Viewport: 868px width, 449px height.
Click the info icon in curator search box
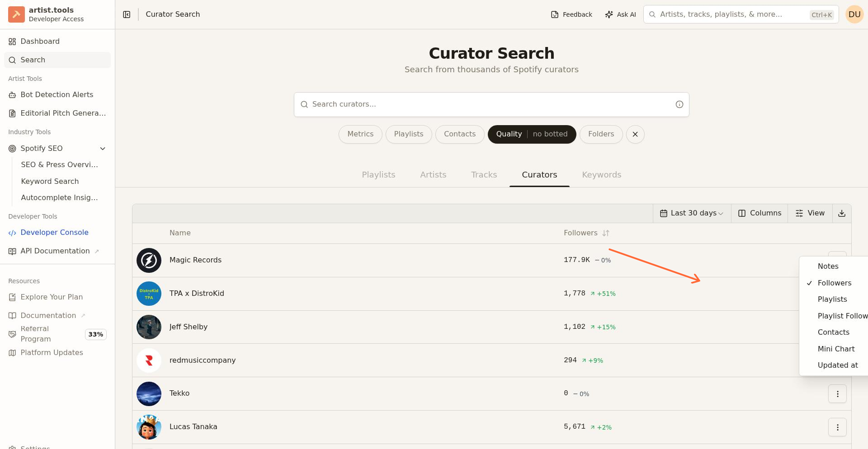pos(679,104)
